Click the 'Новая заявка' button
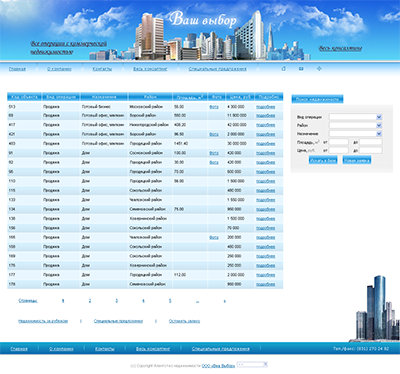Screen dimensions: 400x374 pos(357,160)
